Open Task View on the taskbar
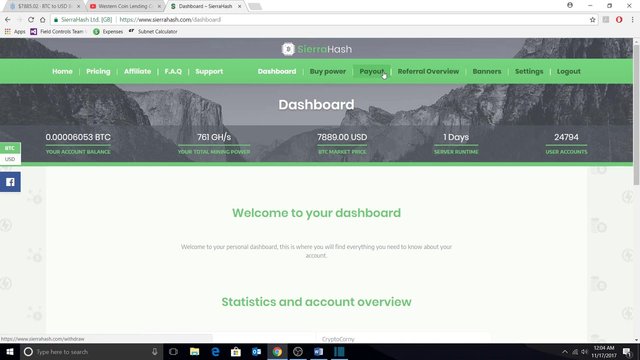Viewport: 640px width, 360px height. (173, 351)
